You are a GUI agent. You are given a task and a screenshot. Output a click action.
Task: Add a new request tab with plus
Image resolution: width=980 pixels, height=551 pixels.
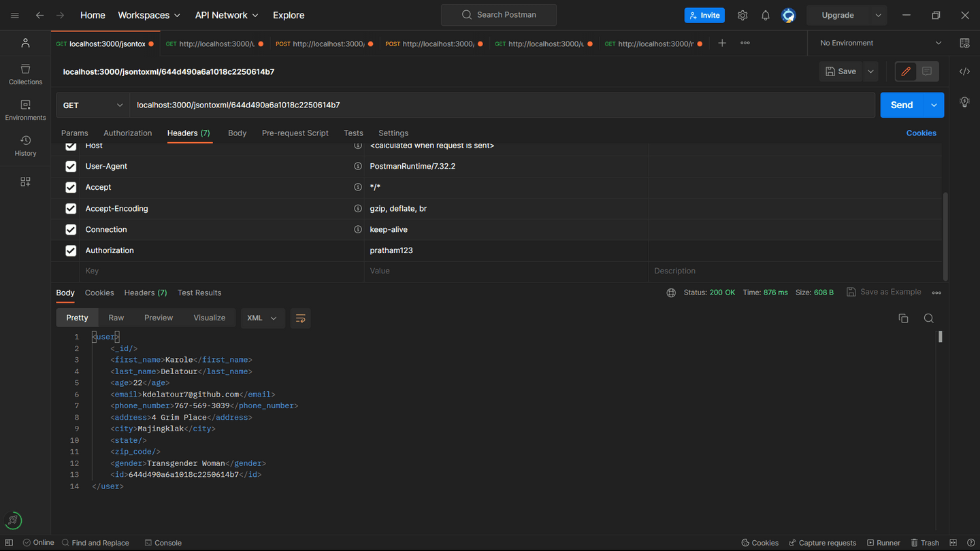click(722, 43)
